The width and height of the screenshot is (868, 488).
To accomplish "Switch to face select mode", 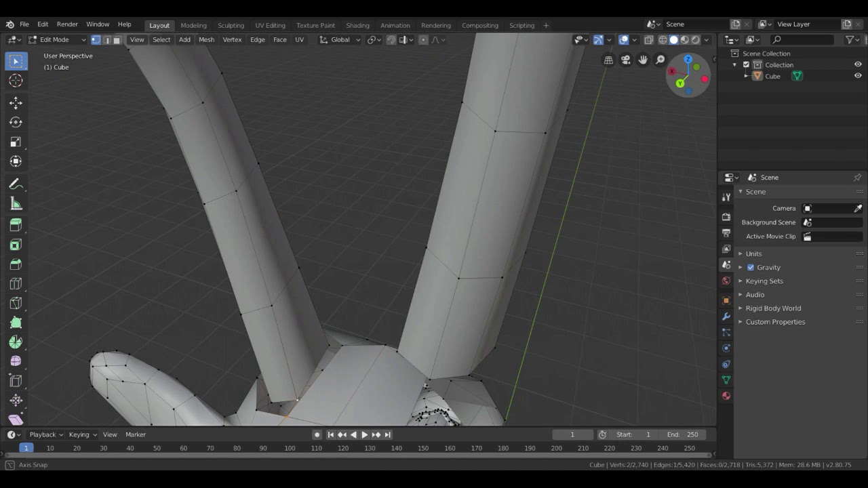I will (117, 39).
